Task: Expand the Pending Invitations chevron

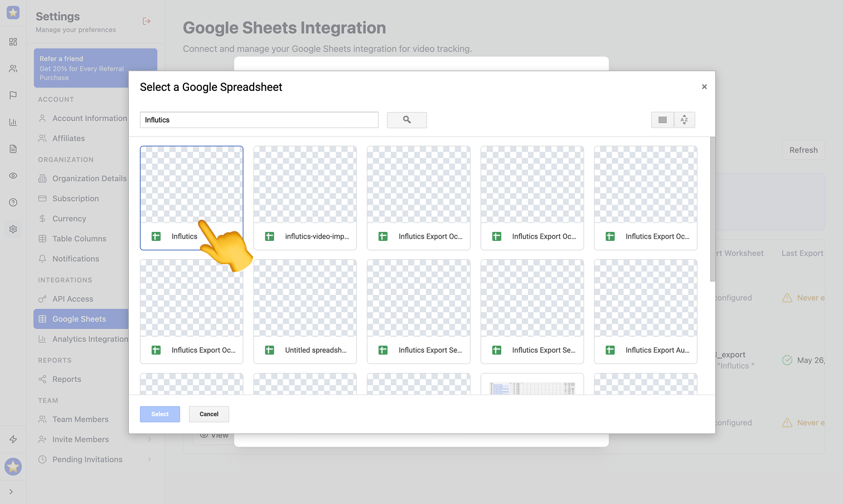Action: 149,459
